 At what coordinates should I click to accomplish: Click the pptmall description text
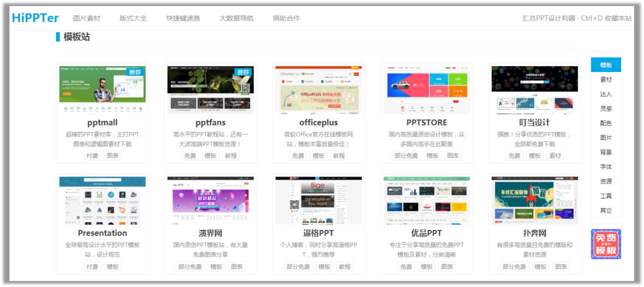[102, 139]
